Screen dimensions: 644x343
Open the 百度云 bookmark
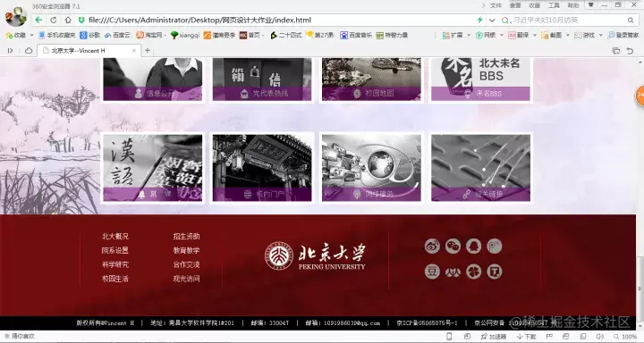pos(117,36)
